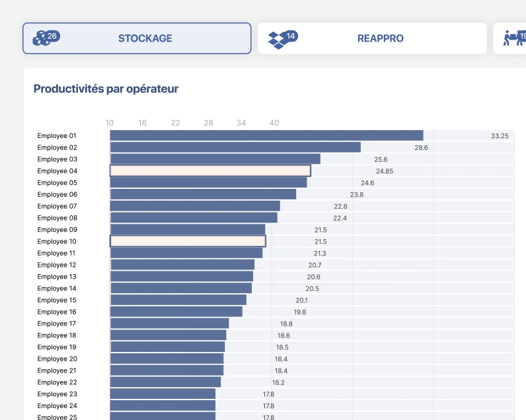Click the 'Employee 01' label
Screen dimensions: 526x420
pos(57,136)
